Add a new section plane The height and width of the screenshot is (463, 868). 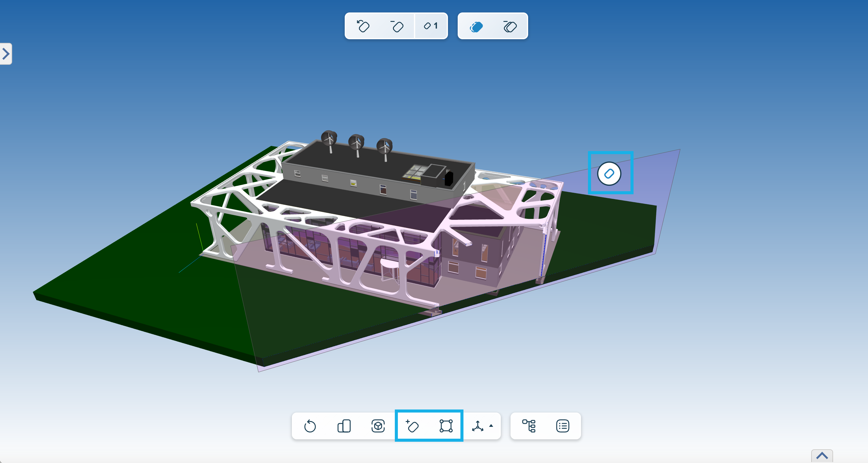(412, 426)
